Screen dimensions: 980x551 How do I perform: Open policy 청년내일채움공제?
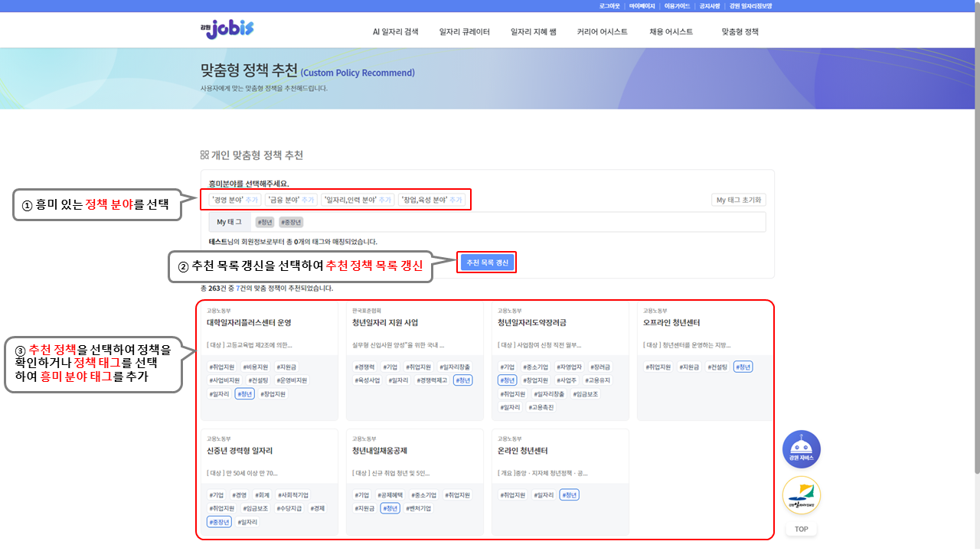(x=380, y=451)
